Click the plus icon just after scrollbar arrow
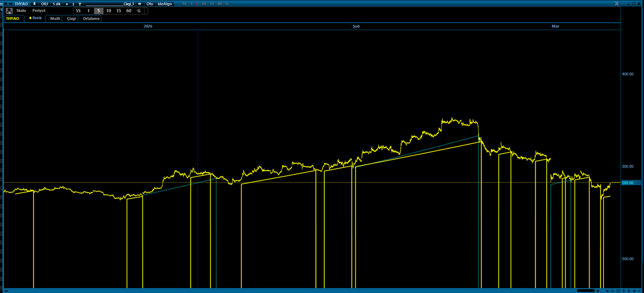The width and height of the screenshot is (644, 293). 607,290
